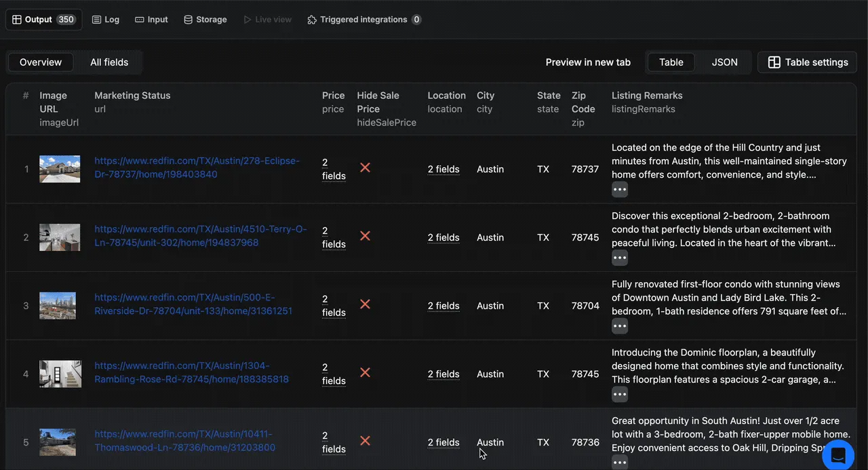The width and height of the screenshot is (868, 470).
Task: Switch to JSON view
Action: pyautogui.click(x=724, y=62)
